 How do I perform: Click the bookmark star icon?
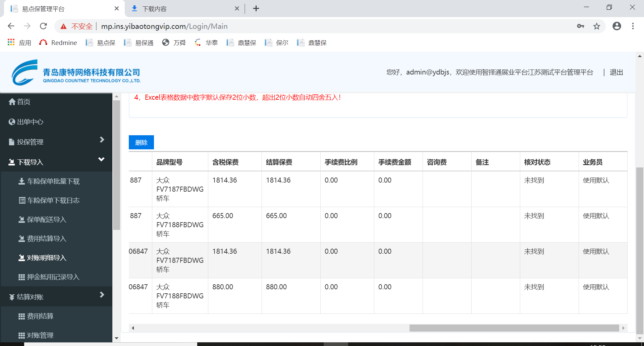pyautogui.click(x=596, y=26)
